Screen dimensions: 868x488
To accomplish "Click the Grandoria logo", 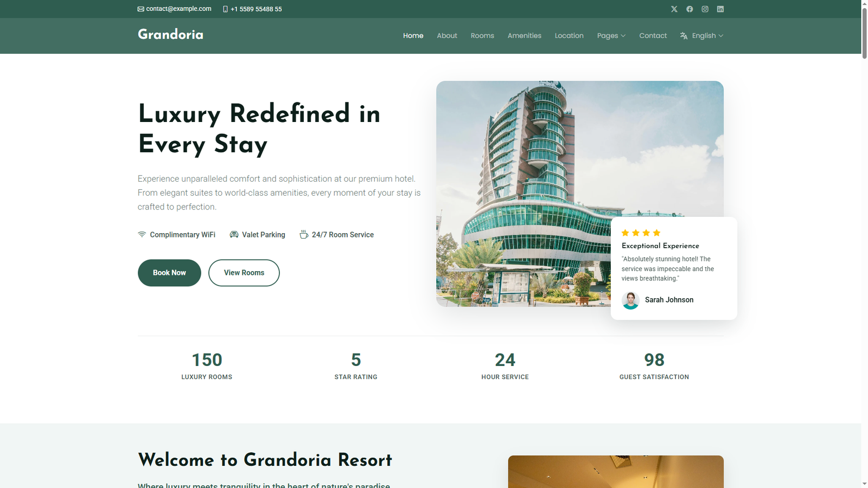I will point(170,35).
